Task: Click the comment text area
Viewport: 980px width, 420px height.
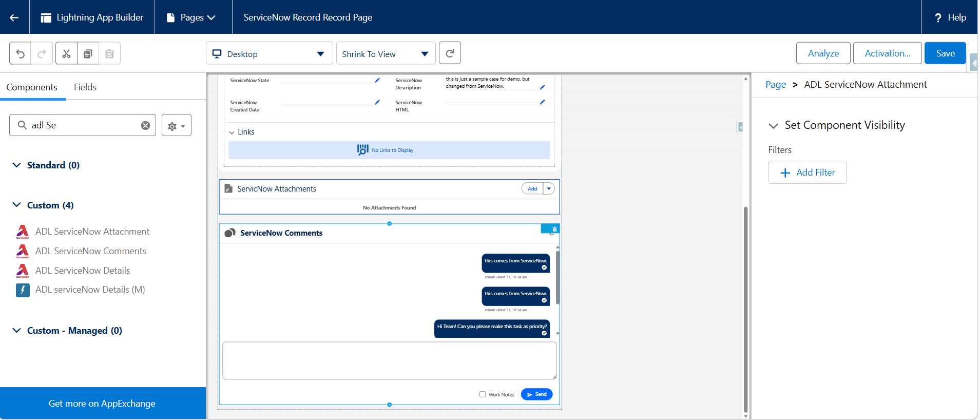Action: (389, 360)
